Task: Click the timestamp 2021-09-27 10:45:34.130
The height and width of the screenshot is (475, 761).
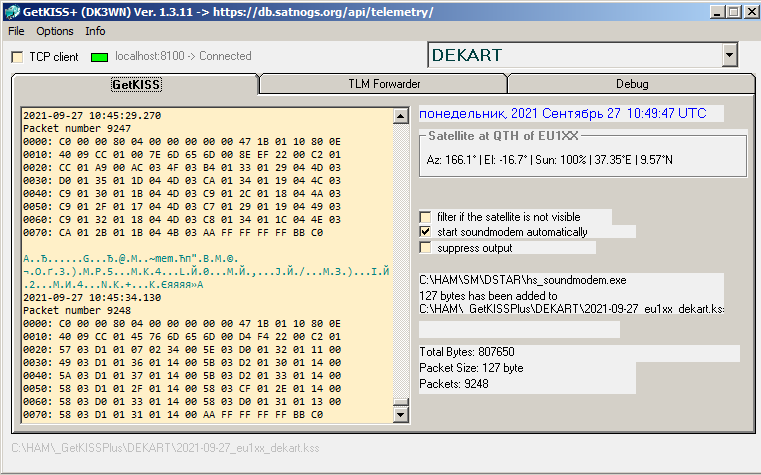Action: (x=92, y=297)
